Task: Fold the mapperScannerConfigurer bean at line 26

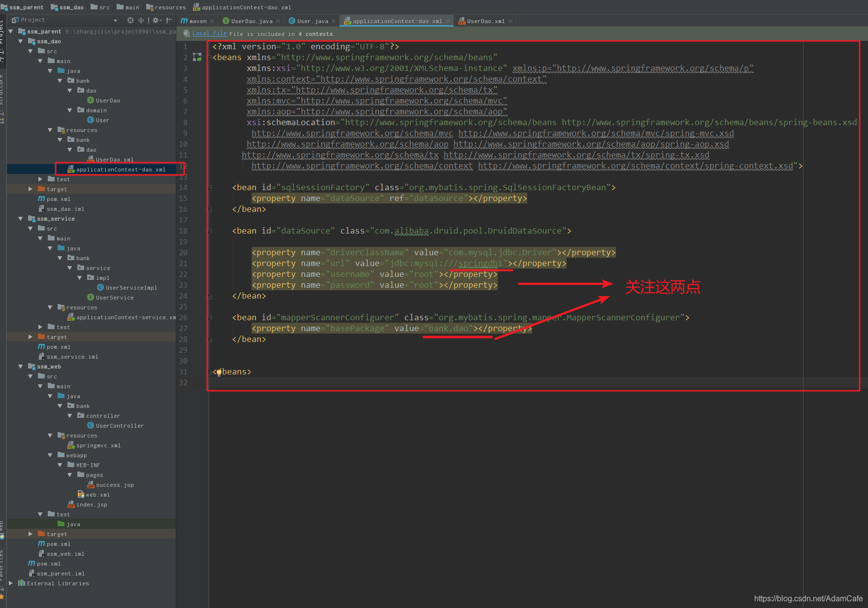Action: pyautogui.click(x=209, y=318)
